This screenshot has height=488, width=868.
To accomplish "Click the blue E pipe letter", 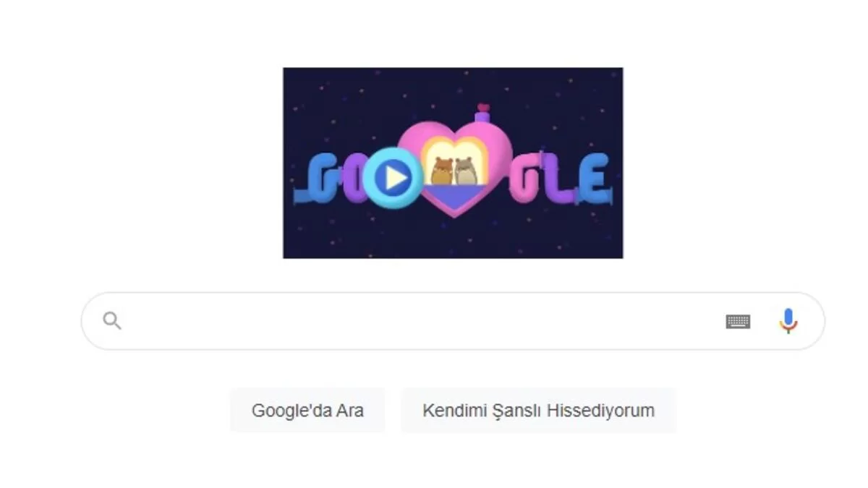I will 594,179.
